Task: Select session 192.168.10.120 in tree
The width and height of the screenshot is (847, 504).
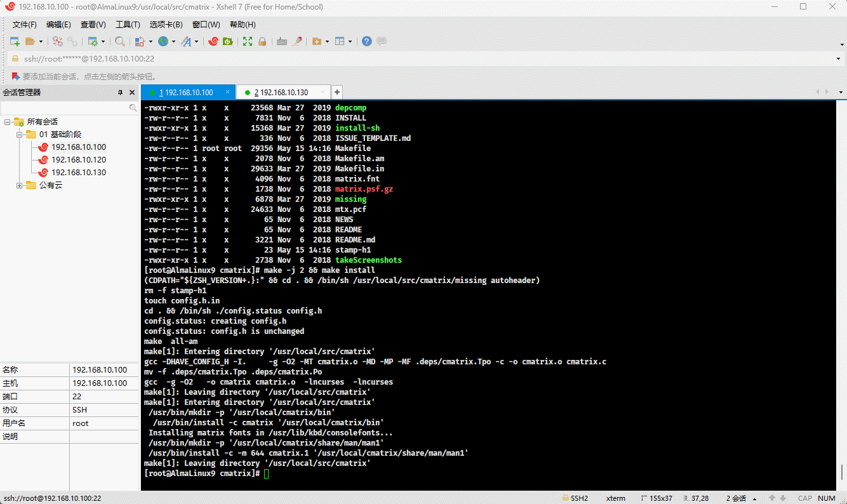Action: click(x=78, y=160)
